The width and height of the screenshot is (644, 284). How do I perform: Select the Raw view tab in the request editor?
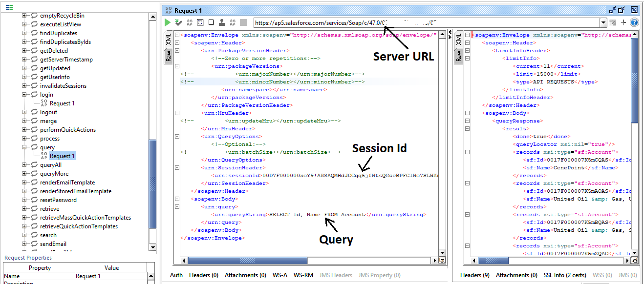coord(168,55)
